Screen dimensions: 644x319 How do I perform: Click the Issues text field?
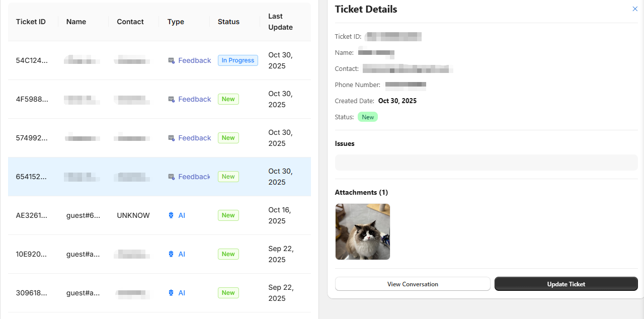[486, 163]
